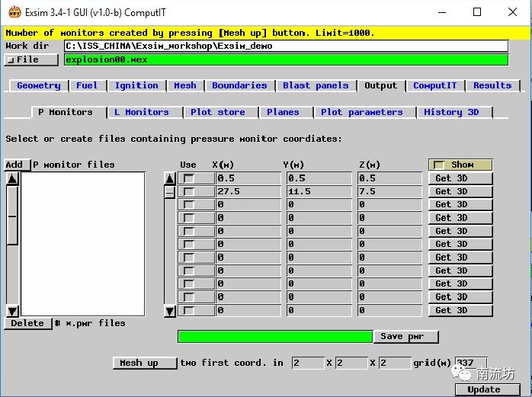Click the Work dir path input field
532x397 pixels.
(x=286, y=46)
